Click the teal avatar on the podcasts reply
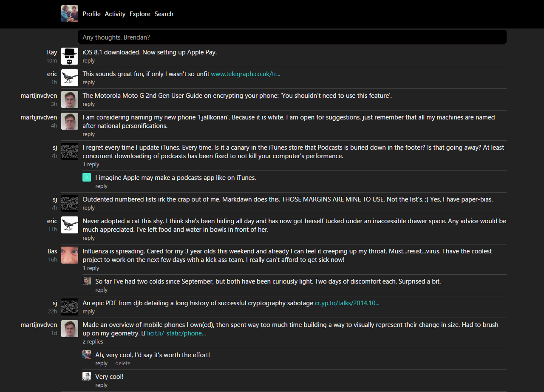 coord(87,177)
